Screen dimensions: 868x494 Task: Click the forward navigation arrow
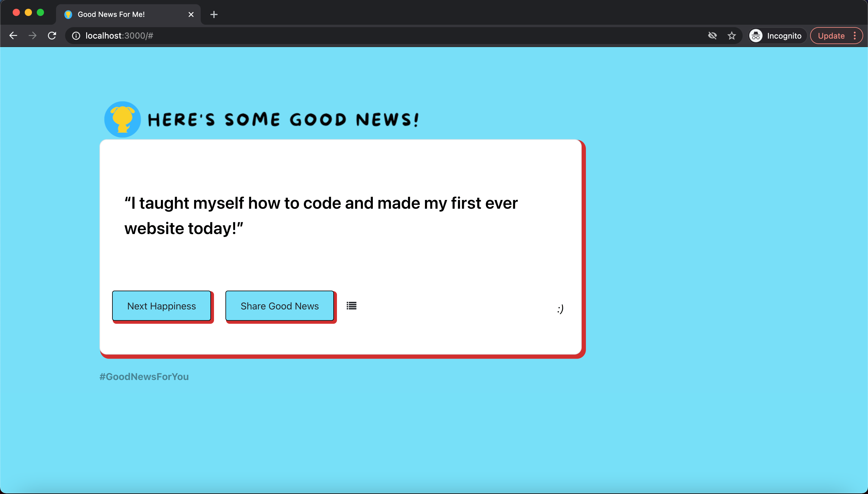33,35
